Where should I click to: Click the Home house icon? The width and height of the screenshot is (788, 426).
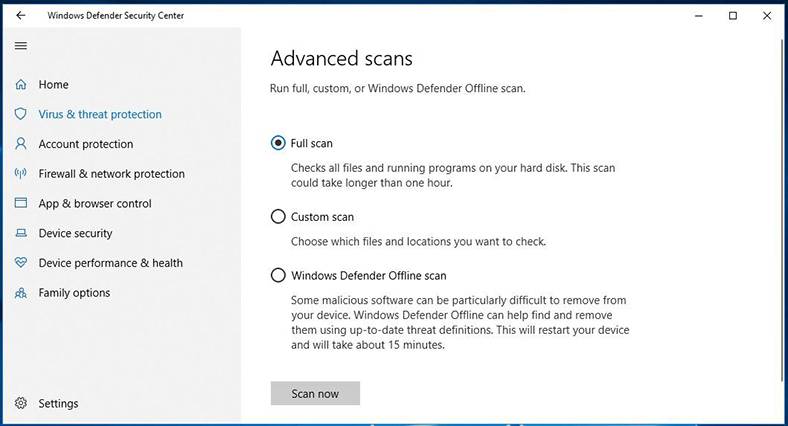point(21,84)
